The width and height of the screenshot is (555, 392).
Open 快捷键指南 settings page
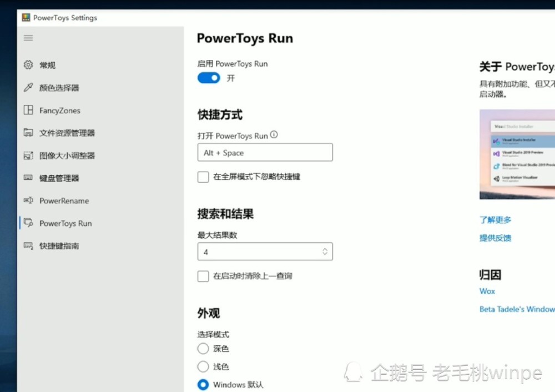coord(59,246)
